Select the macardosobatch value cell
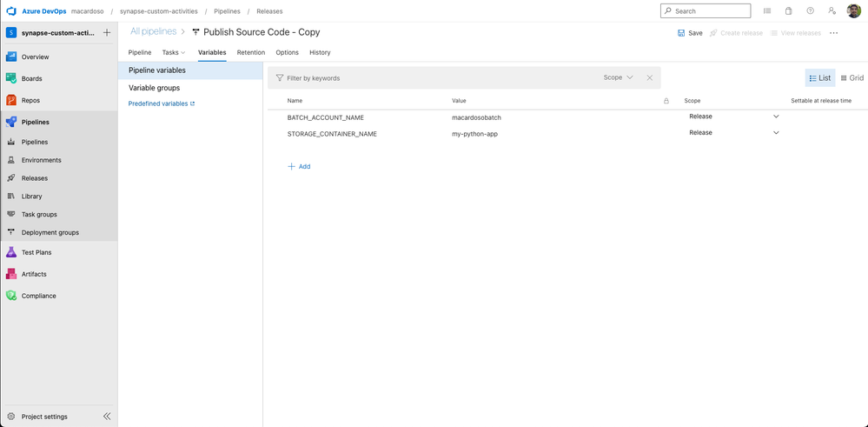Viewport: 868px width, 427px height. tap(477, 117)
